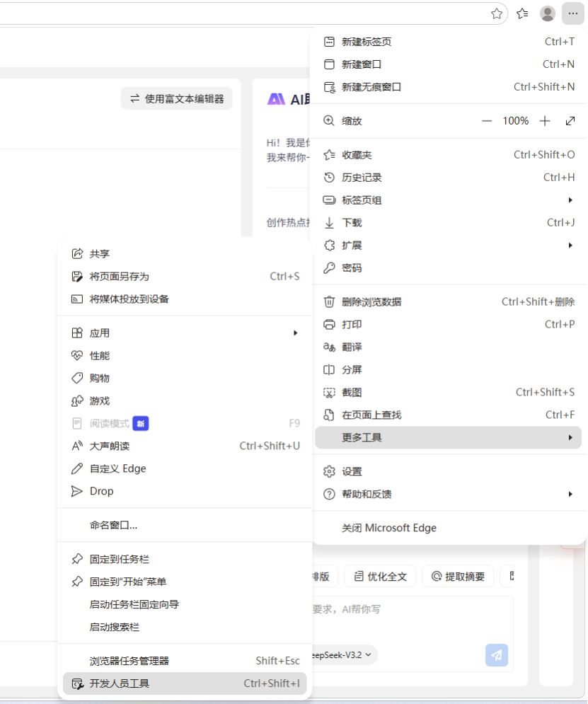Open 收藏夹 menu entry
588x704 pixels.
click(449, 155)
